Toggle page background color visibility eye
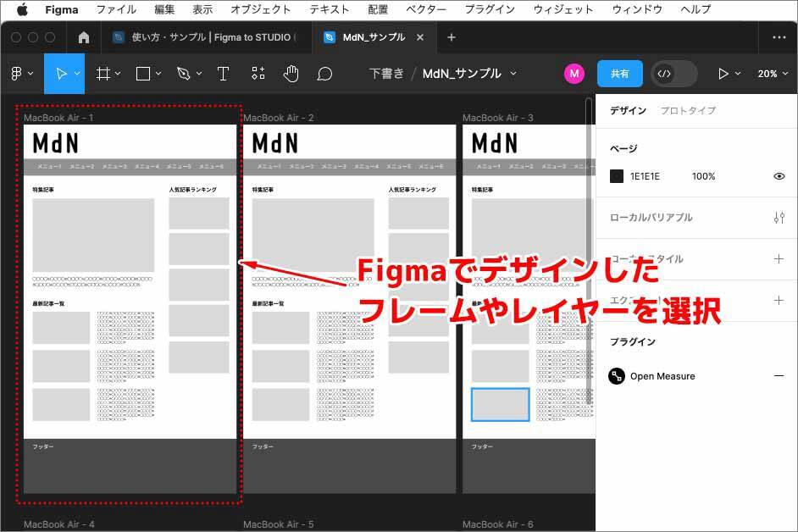 [779, 176]
